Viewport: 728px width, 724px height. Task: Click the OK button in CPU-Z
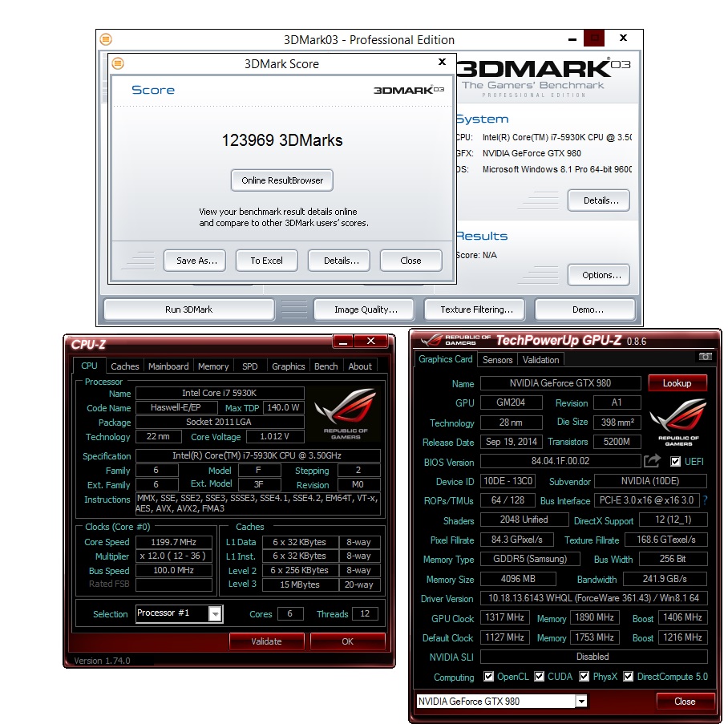click(347, 641)
